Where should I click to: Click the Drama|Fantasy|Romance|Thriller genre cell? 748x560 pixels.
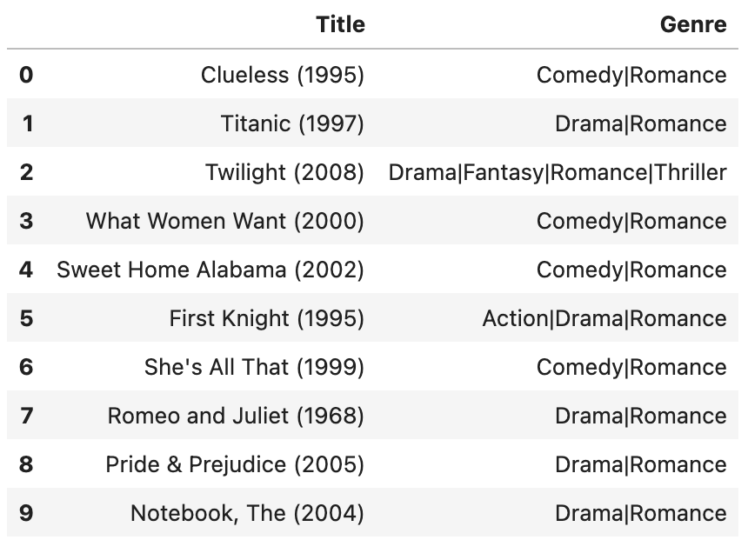point(558,172)
